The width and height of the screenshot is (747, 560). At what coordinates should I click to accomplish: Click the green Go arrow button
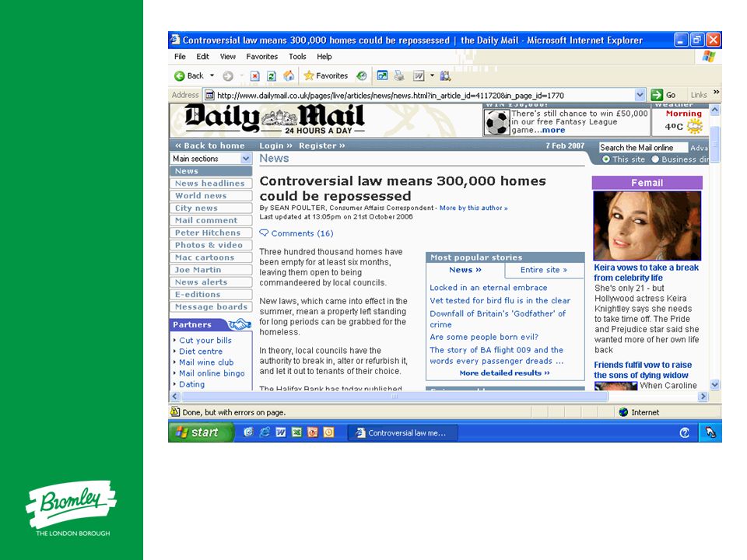click(x=657, y=95)
